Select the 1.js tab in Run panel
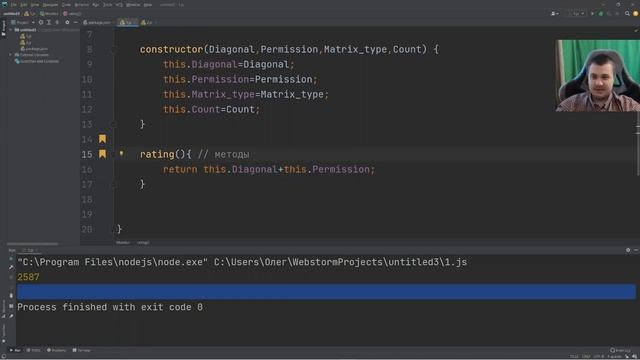 click(x=30, y=250)
